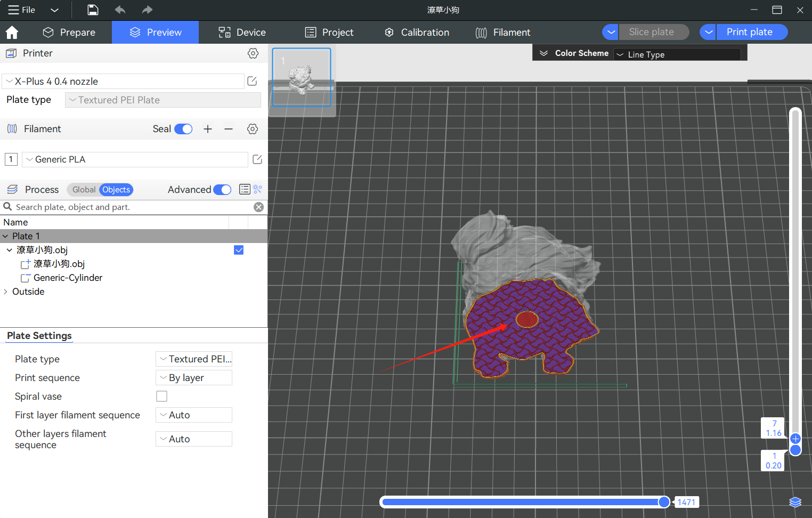
Task: Click the Plate Settings header
Action: coord(39,336)
